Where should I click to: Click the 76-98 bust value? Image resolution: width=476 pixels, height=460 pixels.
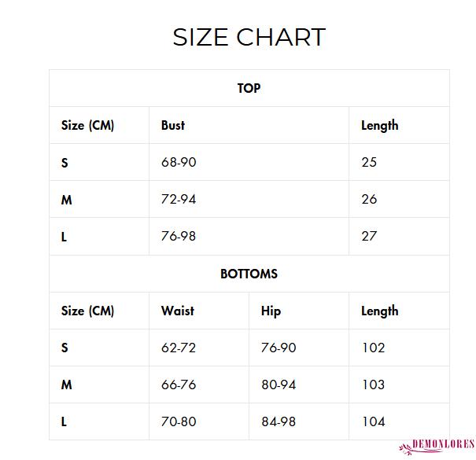(179, 236)
